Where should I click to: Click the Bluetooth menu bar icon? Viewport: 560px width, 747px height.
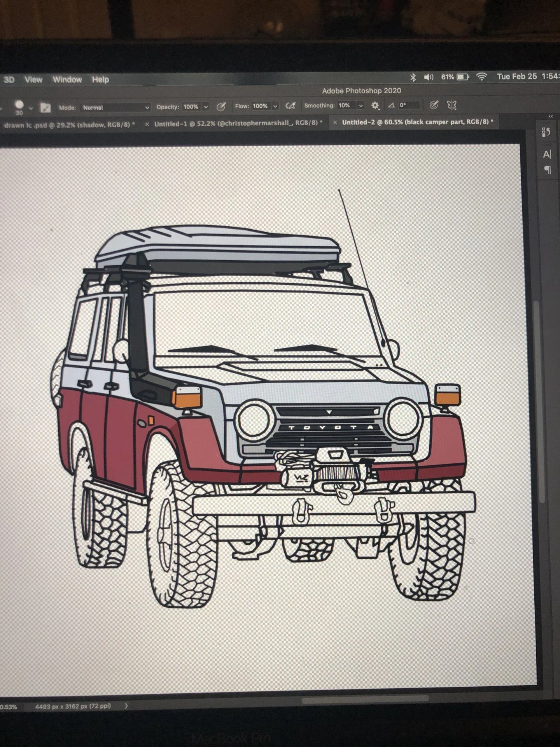pos(413,77)
